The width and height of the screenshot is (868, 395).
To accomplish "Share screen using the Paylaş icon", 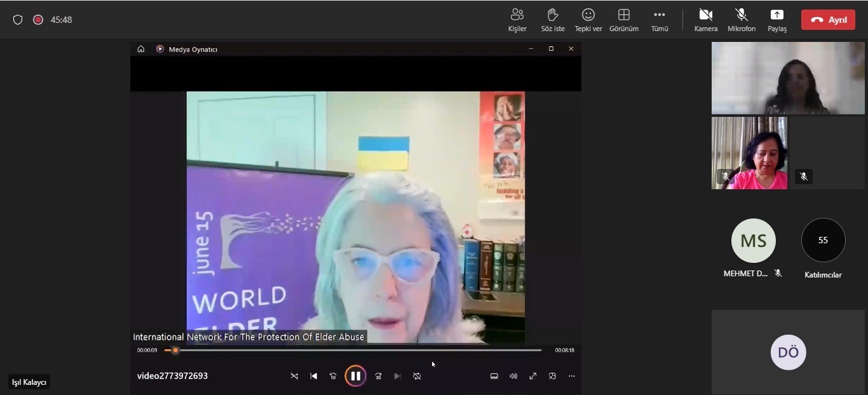I will click(x=776, y=20).
